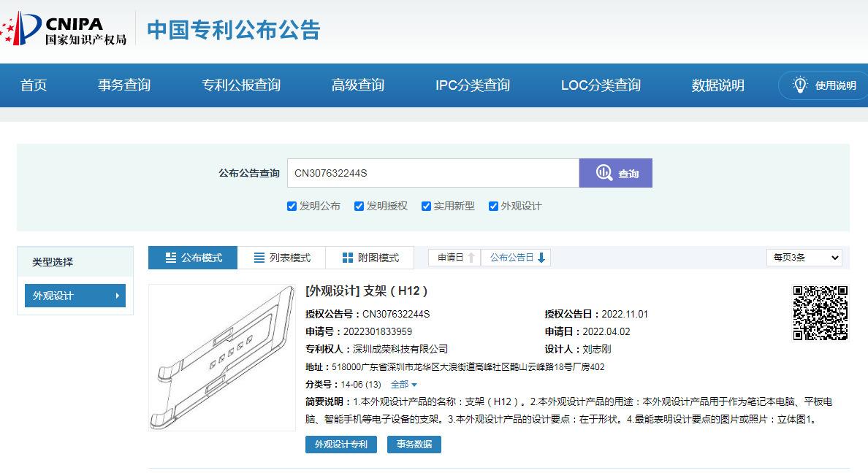Expand the 外观设计 type in sidebar
Screen dimensions: 868x473
pos(75,296)
